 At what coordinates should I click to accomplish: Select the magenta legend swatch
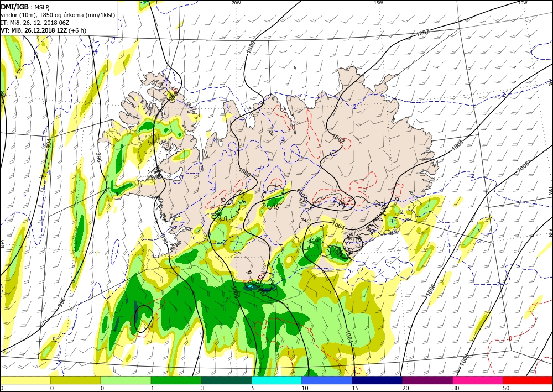pos(478,380)
